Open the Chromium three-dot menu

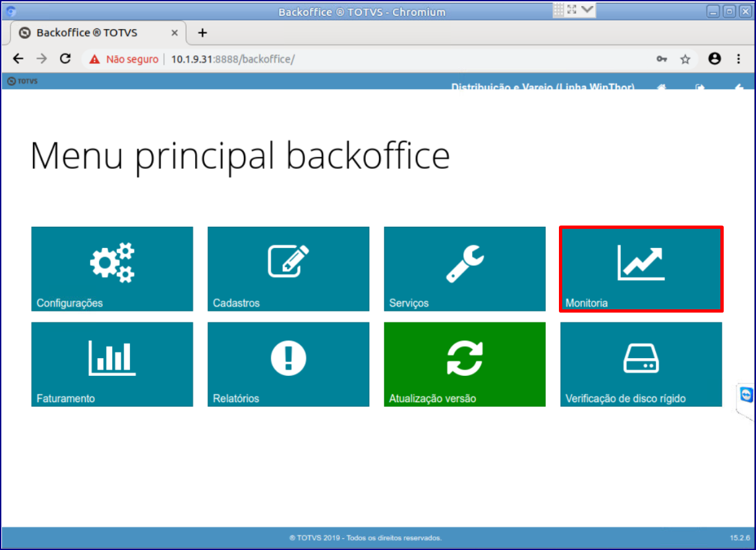739,59
